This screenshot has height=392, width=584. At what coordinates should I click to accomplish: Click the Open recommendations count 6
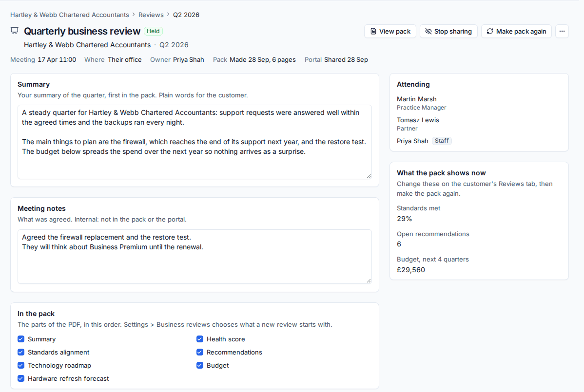[399, 244]
